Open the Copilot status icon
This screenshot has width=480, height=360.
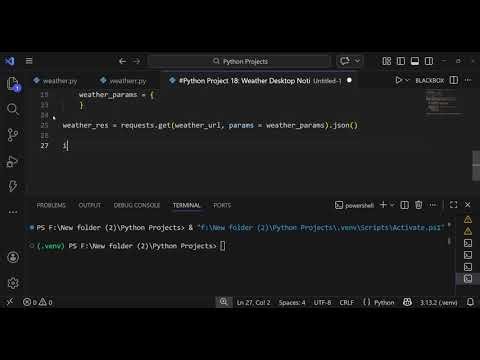(407, 302)
